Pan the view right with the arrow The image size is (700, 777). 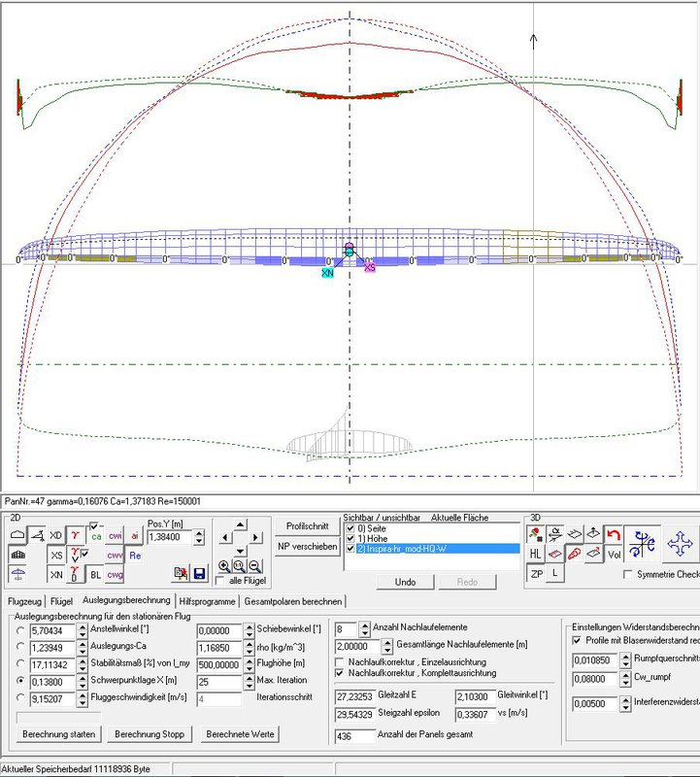pos(255,537)
